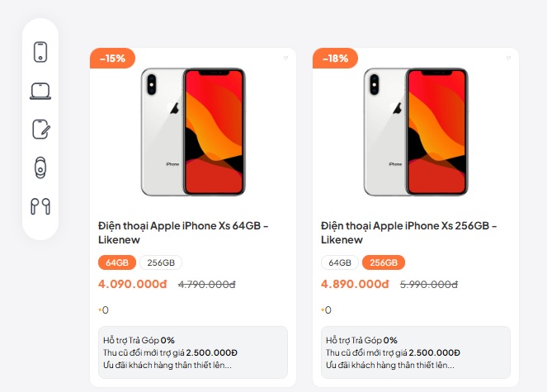Screen dimensions: 547x392
Task: Favorite the iPhone Xs 256GB with heart icon
Action: (x=509, y=58)
